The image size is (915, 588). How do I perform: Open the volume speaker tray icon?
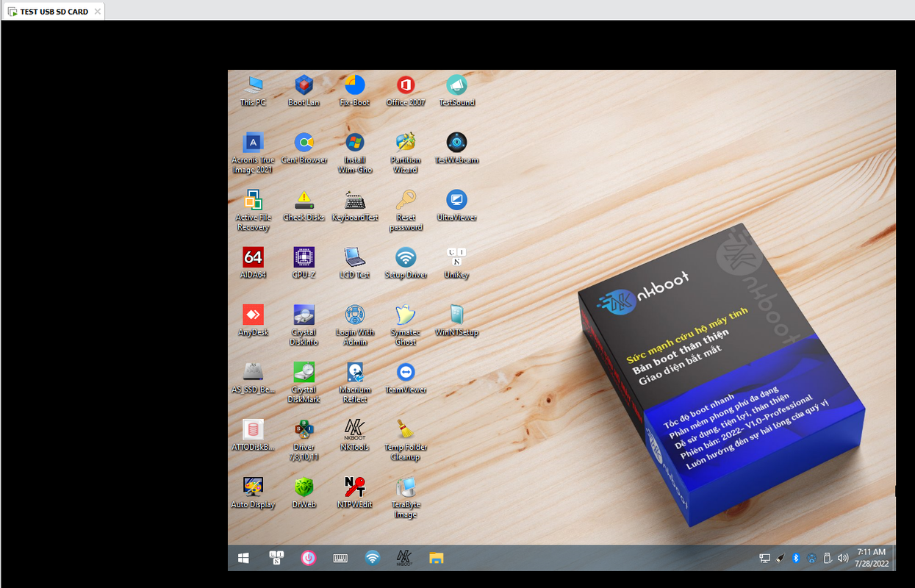pyautogui.click(x=842, y=558)
